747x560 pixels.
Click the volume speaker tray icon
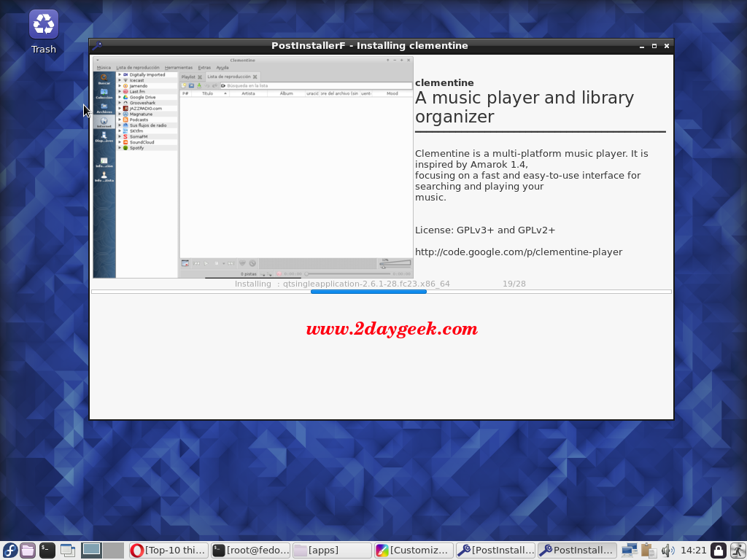tap(667, 551)
